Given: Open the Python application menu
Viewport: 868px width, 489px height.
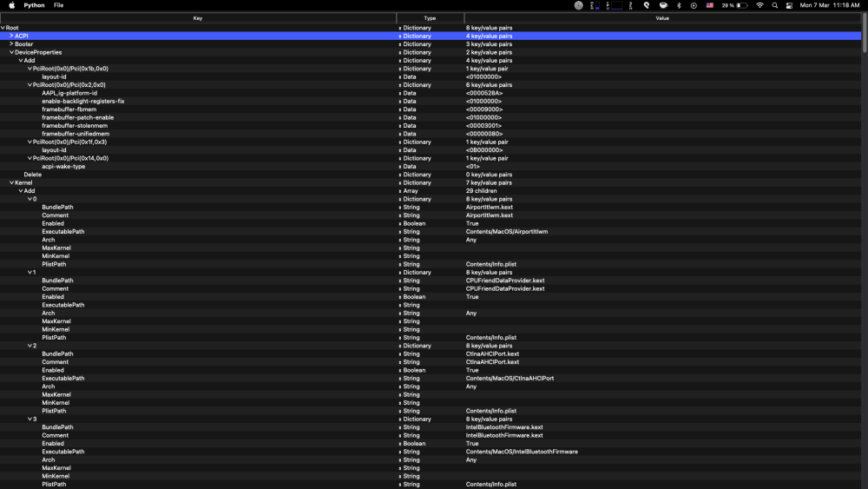Looking at the screenshot, I should point(34,5).
